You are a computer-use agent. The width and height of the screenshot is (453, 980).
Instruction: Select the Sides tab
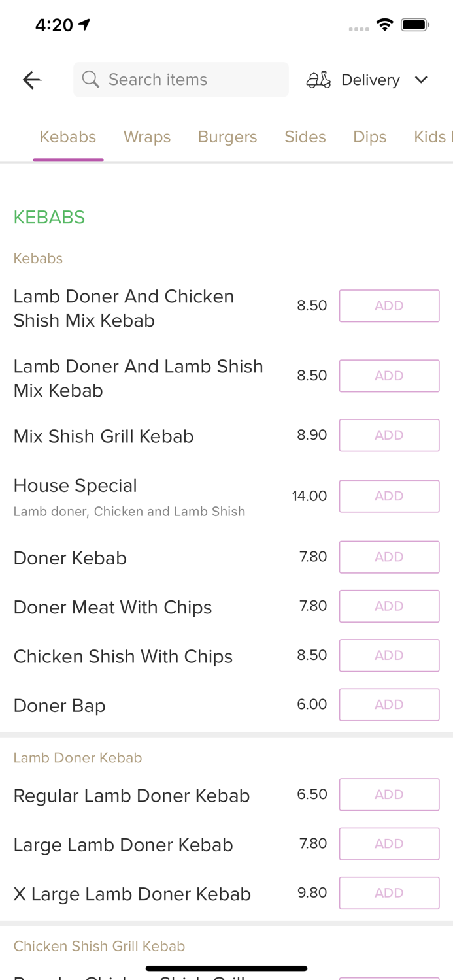305,137
